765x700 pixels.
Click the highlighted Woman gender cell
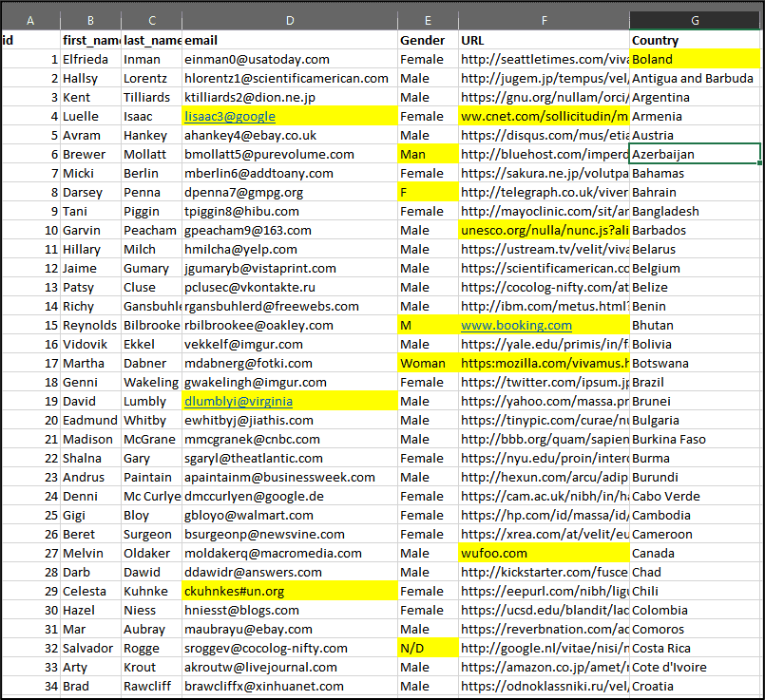pos(428,364)
